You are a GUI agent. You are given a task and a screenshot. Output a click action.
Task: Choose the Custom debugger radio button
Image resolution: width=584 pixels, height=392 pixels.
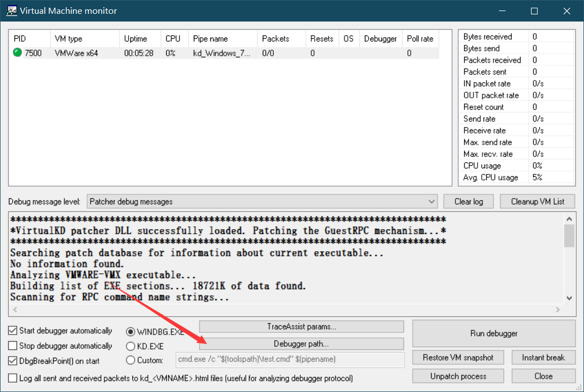pyautogui.click(x=130, y=361)
